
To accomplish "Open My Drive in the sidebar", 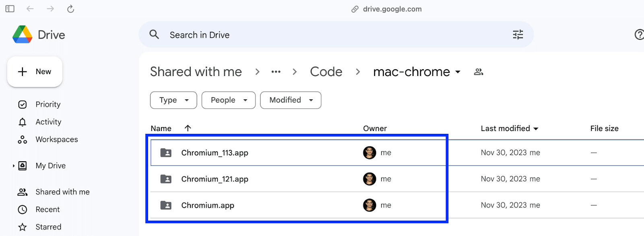I will pyautogui.click(x=50, y=166).
